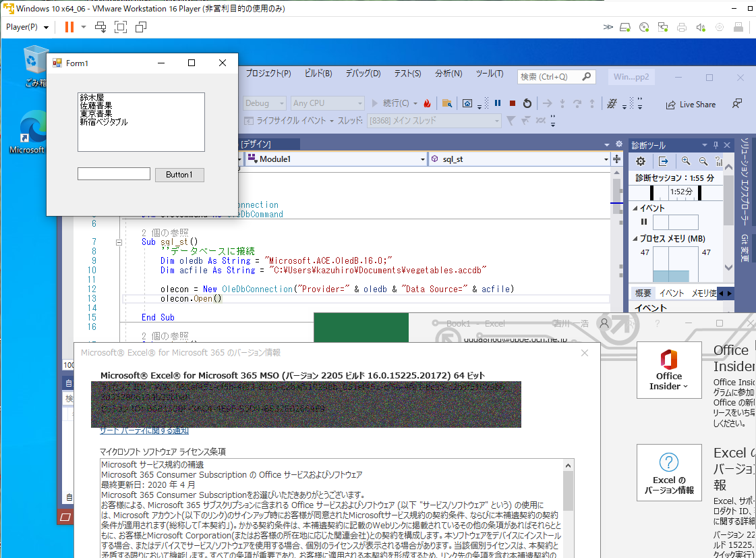The width and height of the screenshot is (756, 558).
Task: Click the Hot Reload flame icon
Action: [427, 103]
